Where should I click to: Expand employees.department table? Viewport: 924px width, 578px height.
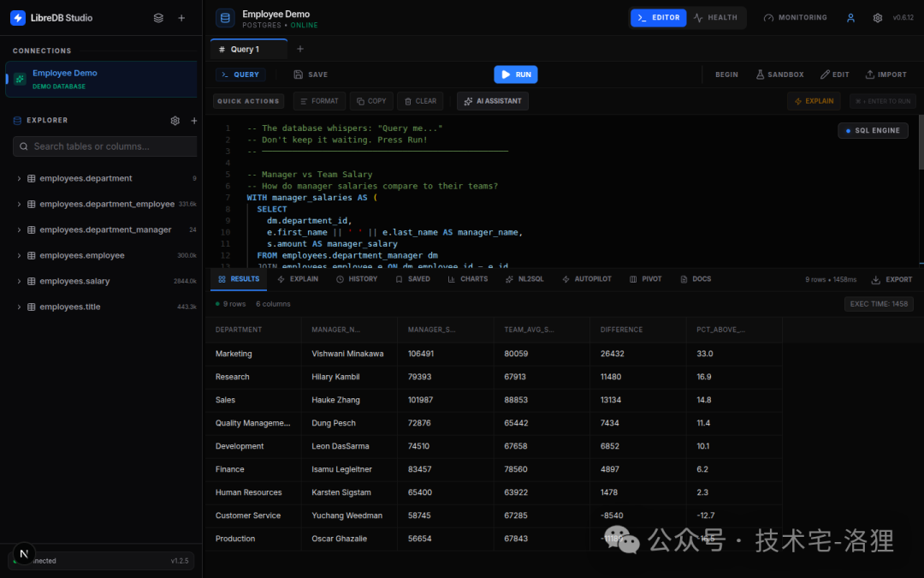(19, 178)
